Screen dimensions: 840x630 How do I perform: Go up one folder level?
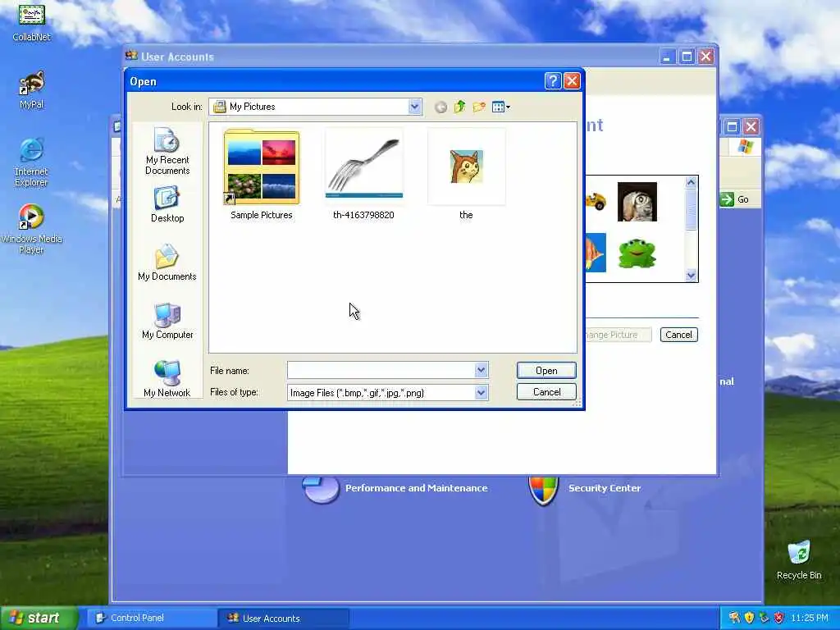pyautogui.click(x=459, y=107)
